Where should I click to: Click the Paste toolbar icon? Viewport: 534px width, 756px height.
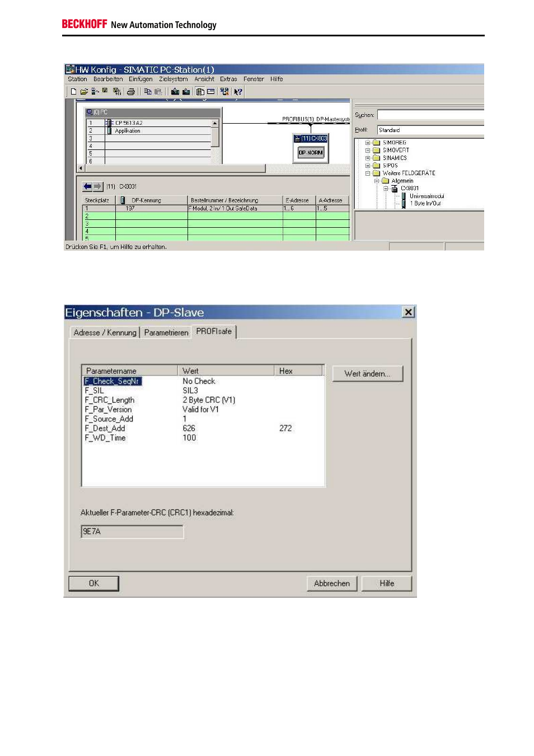[x=158, y=92]
